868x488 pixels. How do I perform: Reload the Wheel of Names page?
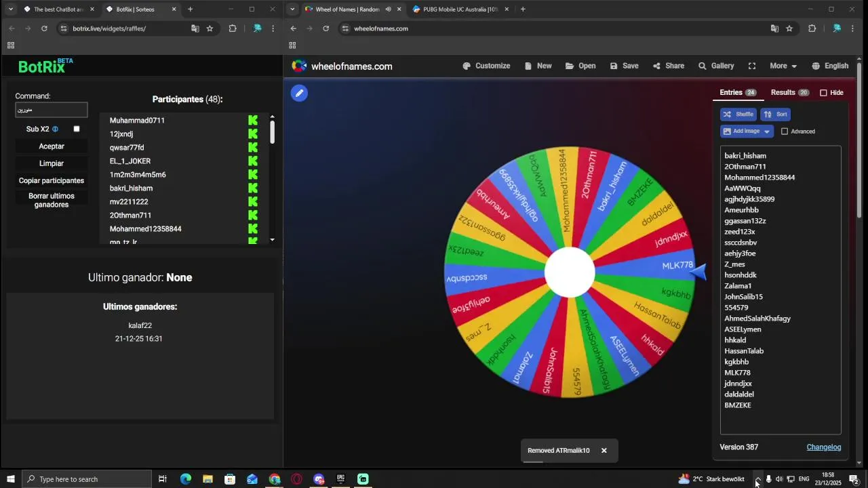[325, 28]
